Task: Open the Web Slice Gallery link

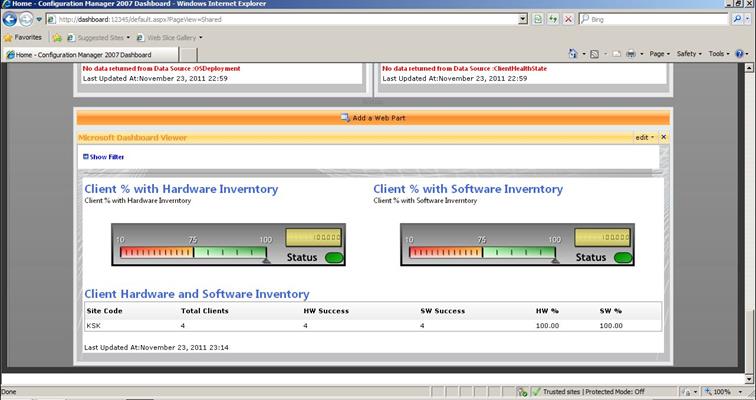Action: pos(169,38)
